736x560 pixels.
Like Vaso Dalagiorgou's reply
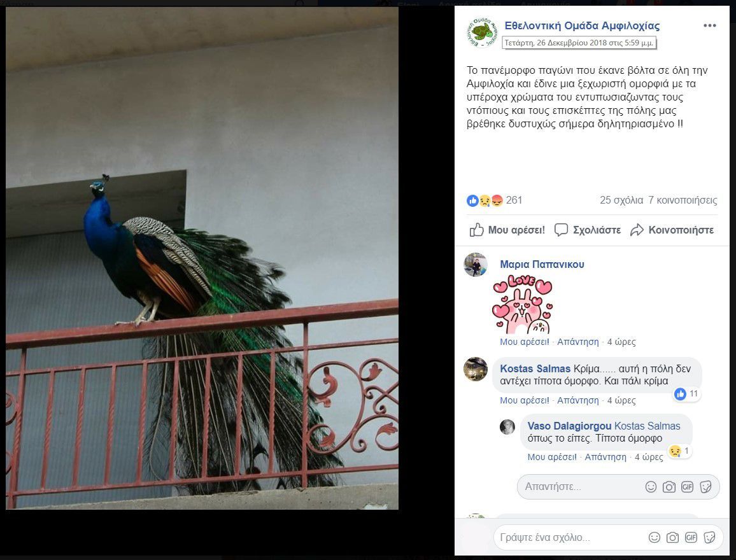pos(551,458)
